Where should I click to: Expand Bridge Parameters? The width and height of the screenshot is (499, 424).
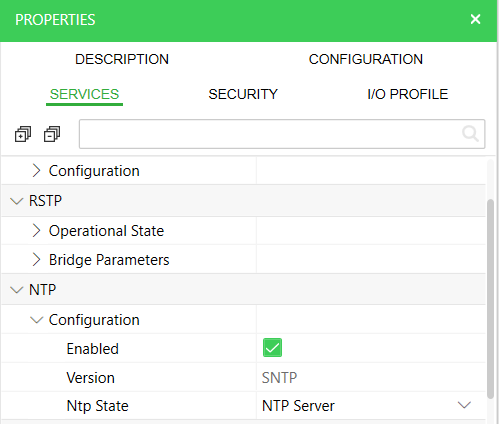point(36,259)
